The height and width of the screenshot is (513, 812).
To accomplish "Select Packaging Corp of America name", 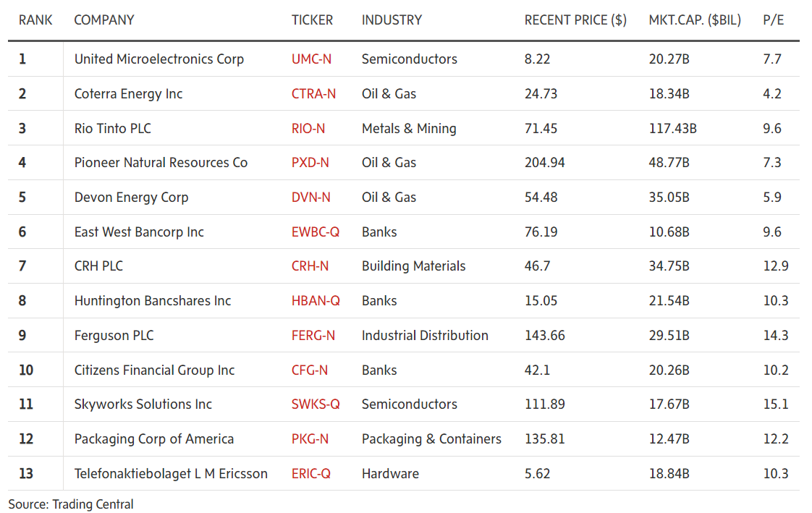I will [x=154, y=439].
